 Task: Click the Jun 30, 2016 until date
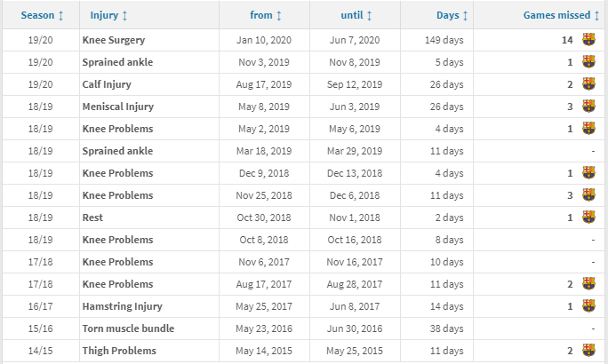(x=356, y=328)
